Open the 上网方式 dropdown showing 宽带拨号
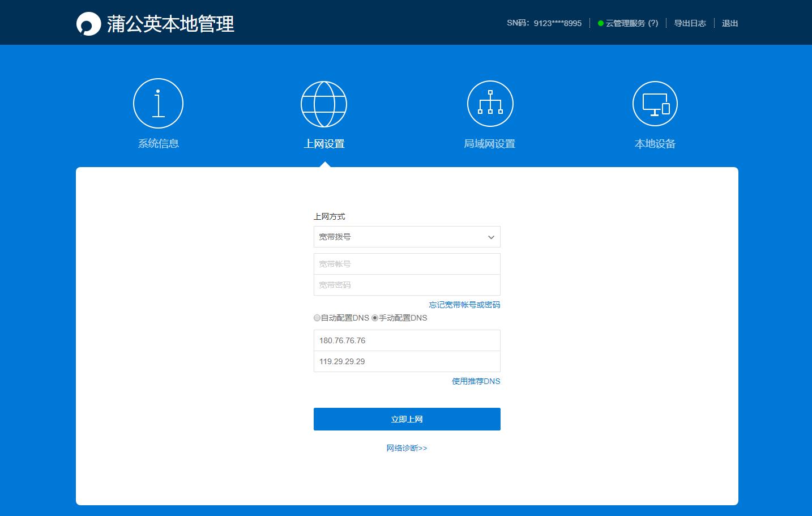 coord(407,236)
